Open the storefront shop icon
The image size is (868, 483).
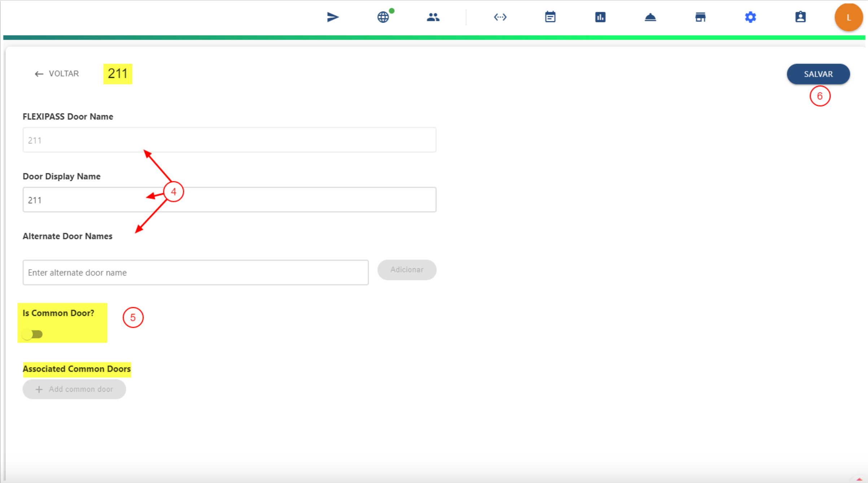point(700,17)
